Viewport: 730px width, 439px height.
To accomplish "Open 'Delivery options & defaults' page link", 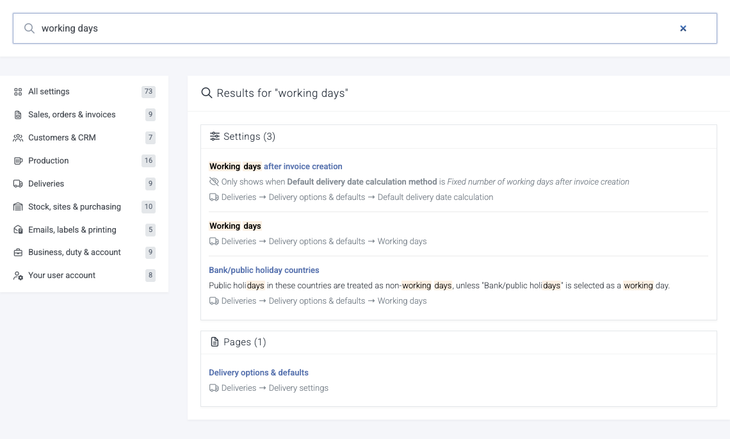I will point(258,372).
